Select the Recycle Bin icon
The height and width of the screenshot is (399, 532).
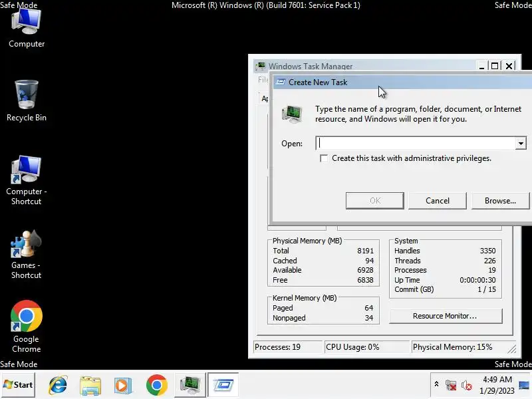(27, 101)
